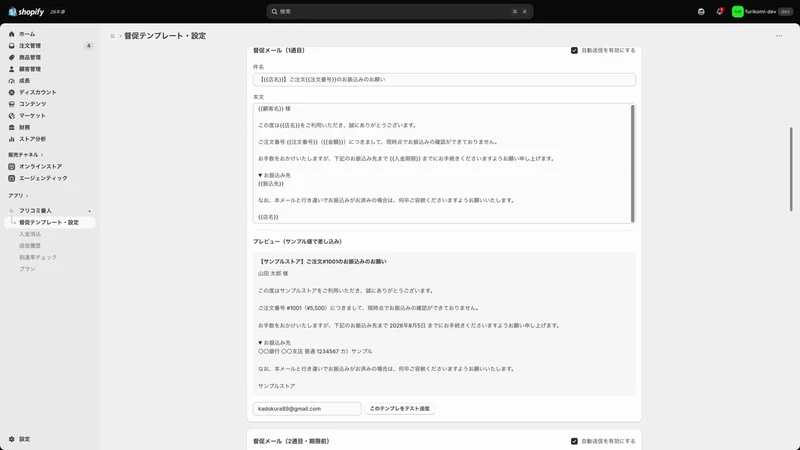Screen dimensions: 800x450
Task: Click the page title 督促テンプレート・設定
Action: 165,36
